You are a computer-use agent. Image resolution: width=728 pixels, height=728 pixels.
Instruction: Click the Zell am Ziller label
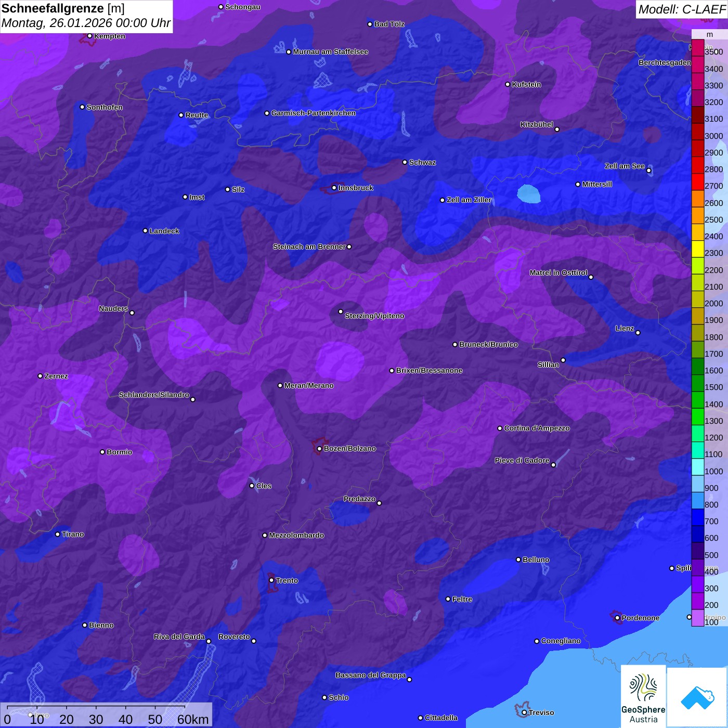[469, 200]
